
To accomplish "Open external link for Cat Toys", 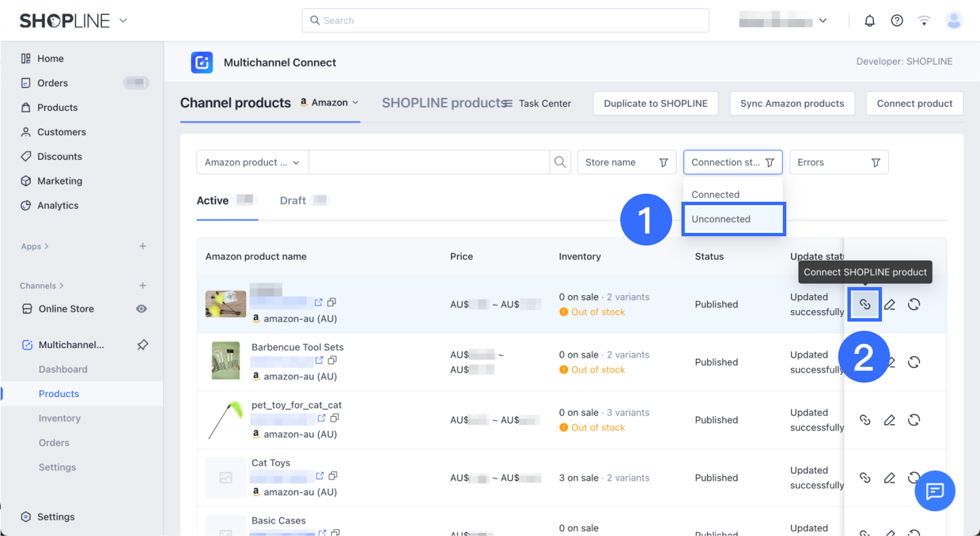I will click(x=320, y=475).
